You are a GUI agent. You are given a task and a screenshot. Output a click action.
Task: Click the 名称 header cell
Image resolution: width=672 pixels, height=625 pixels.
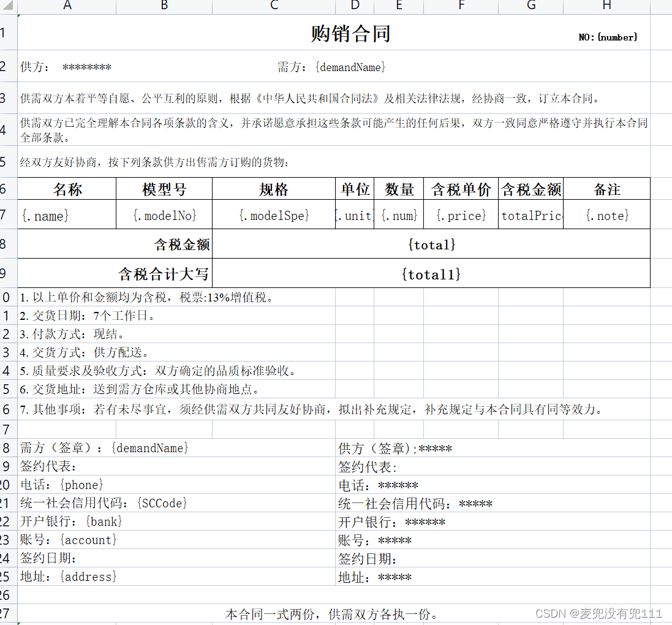(x=67, y=189)
